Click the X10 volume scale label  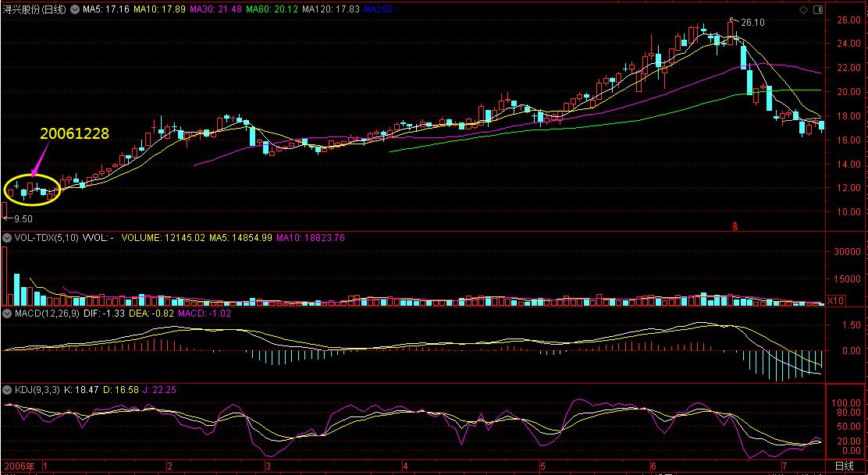tap(834, 300)
